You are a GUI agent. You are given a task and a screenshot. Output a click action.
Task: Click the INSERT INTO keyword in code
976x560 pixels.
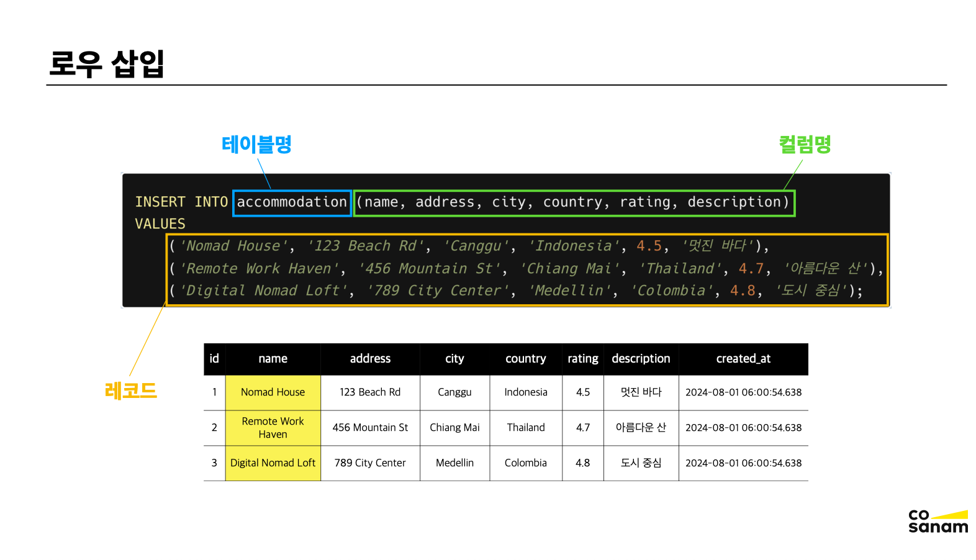tap(181, 202)
